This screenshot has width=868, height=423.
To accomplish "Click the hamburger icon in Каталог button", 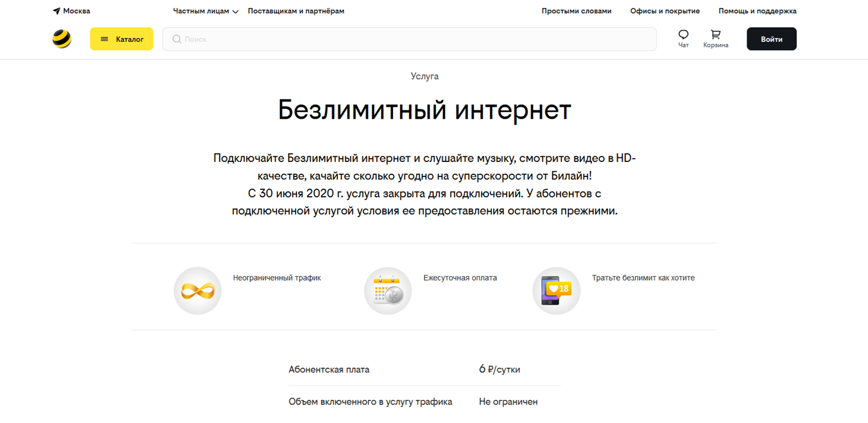I will pyautogui.click(x=105, y=39).
